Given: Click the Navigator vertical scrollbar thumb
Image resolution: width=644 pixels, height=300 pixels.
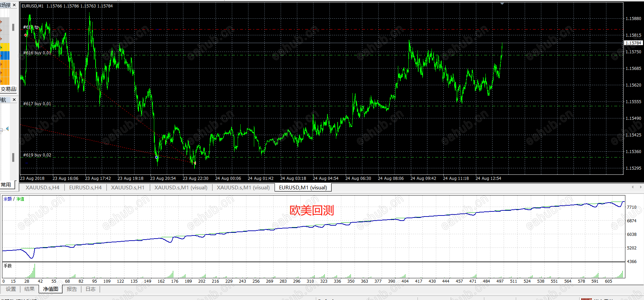Looking at the screenshot, I should pos(13,157).
